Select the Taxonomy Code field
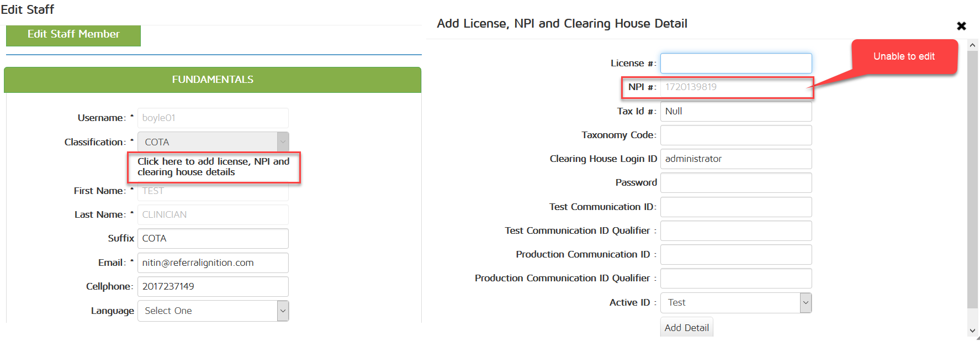The image size is (980, 341). coord(736,135)
